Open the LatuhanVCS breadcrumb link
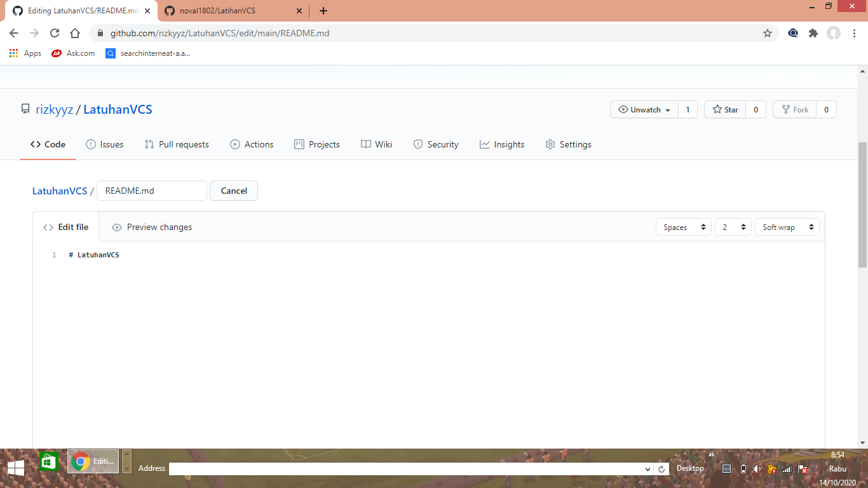The image size is (868, 488). click(60, 190)
